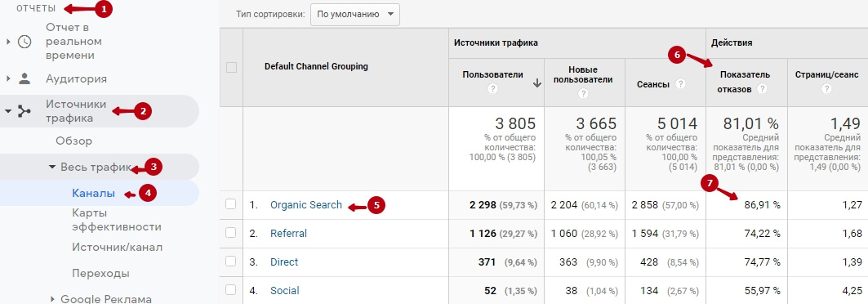Open the Источник/канал menu item

(118, 247)
